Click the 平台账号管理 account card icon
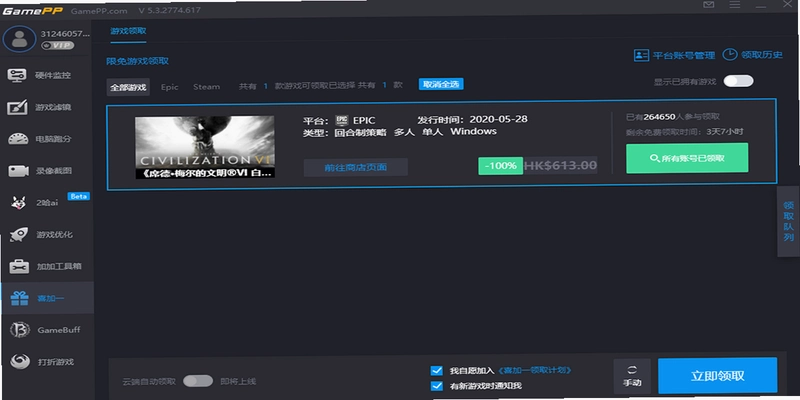800x400 pixels. click(x=641, y=55)
